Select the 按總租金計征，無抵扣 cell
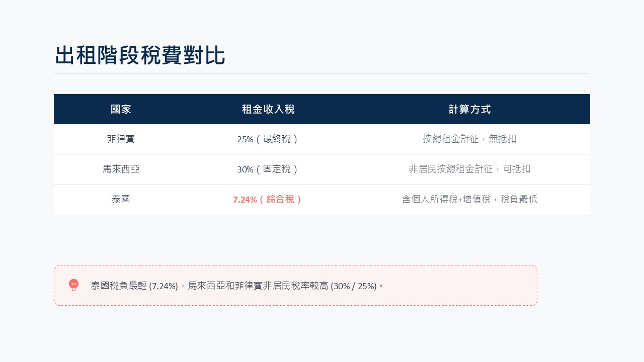The width and height of the screenshot is (644, 362). 469,139
